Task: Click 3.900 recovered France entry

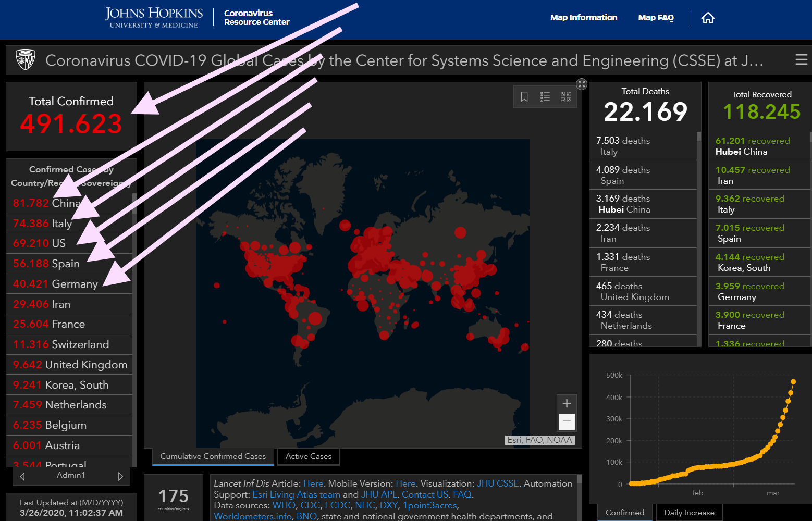Action: 759,320
